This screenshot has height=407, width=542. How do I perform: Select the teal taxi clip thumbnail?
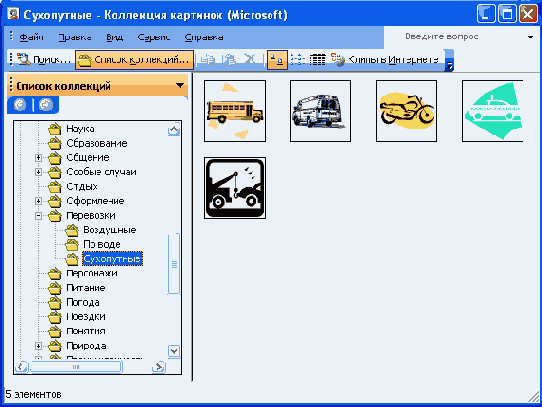coord(493,111)
